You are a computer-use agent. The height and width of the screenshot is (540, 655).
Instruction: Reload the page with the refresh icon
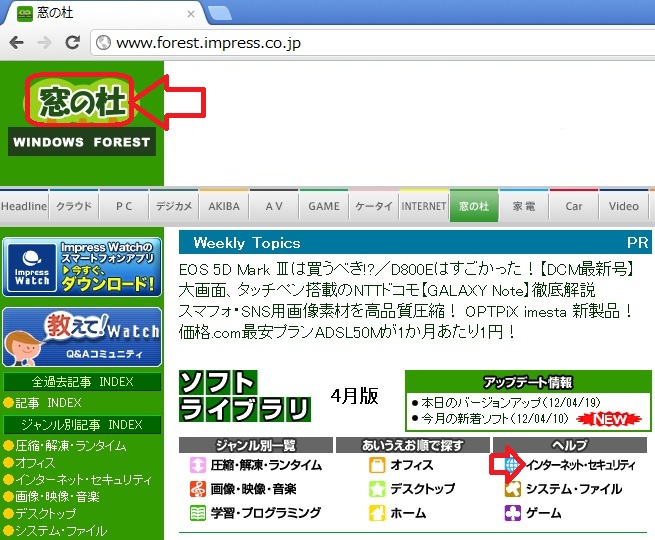click(73, 43)
